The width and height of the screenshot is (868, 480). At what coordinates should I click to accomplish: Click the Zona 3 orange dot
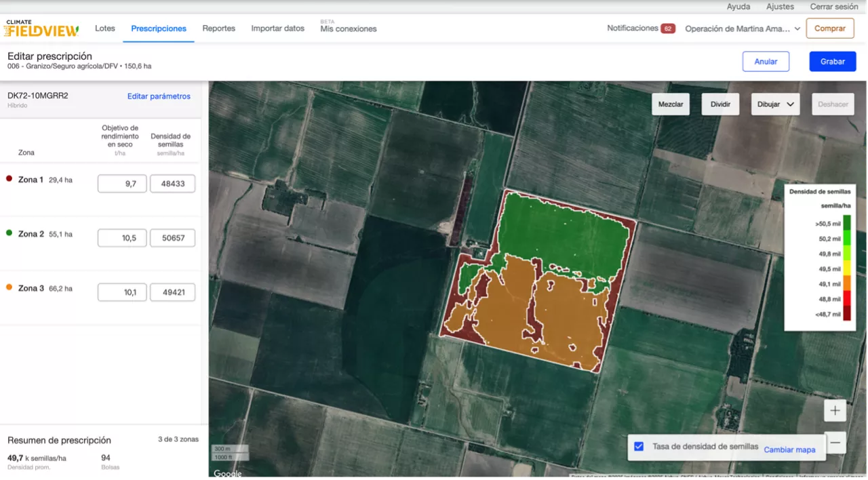click(x=9, y=287)
